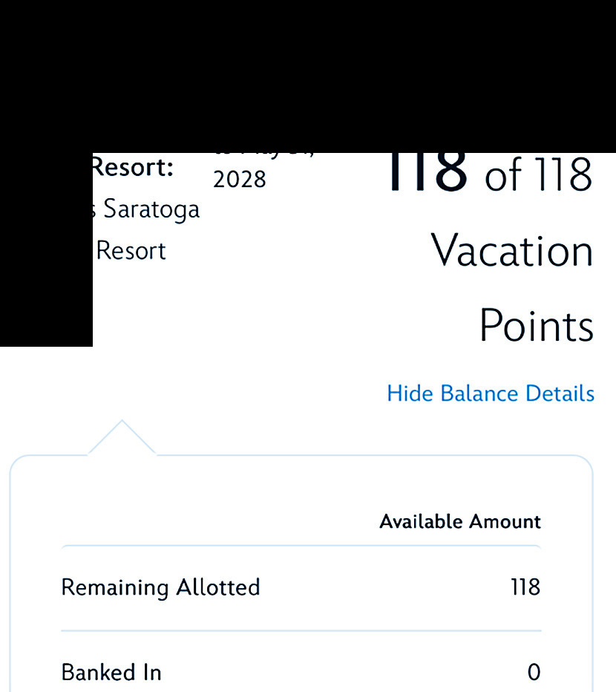This screenshot has height=692, width=616.
Task: Click the Hide Balance Details link
Action: [490, 394]
